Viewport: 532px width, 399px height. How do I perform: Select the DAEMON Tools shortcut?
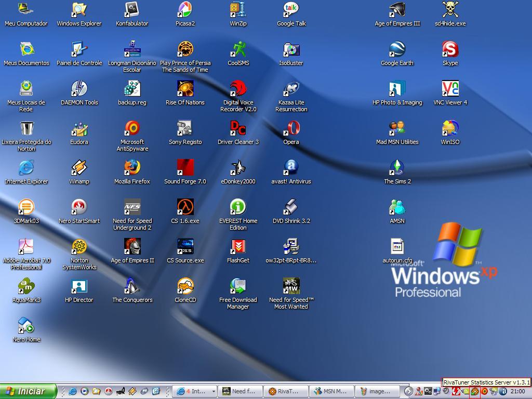79,88
